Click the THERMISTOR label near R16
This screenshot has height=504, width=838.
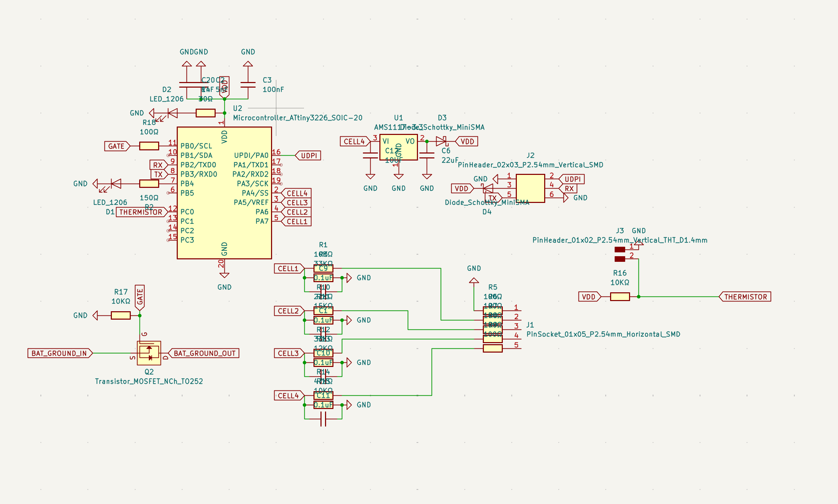tap(745, 297)
